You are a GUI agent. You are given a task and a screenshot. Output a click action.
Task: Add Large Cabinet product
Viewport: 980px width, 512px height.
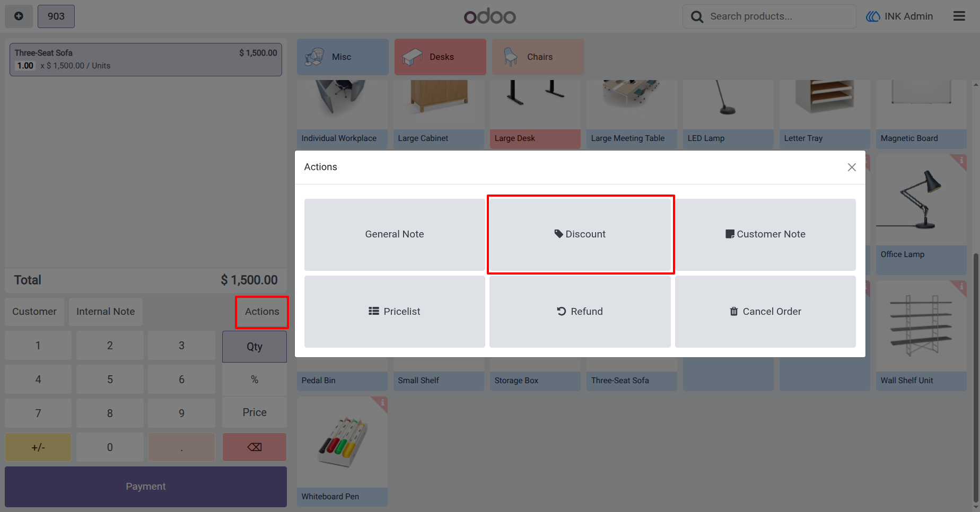tap(439, 114)
